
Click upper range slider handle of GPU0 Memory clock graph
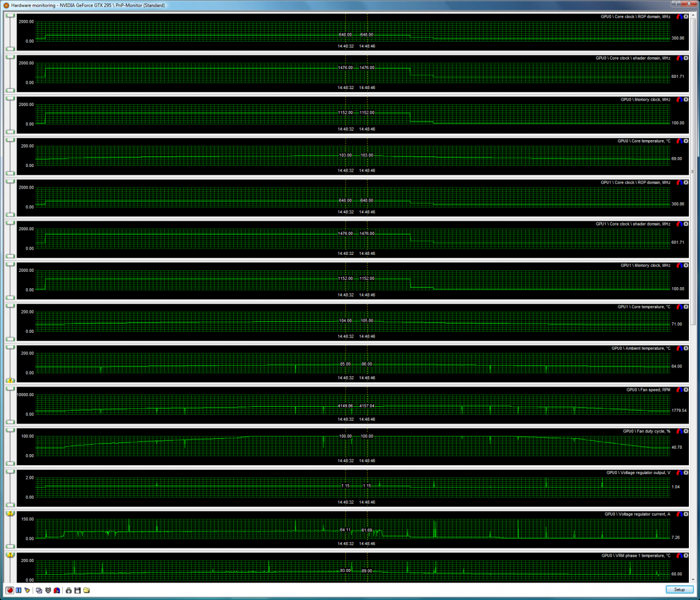[10, 98]
